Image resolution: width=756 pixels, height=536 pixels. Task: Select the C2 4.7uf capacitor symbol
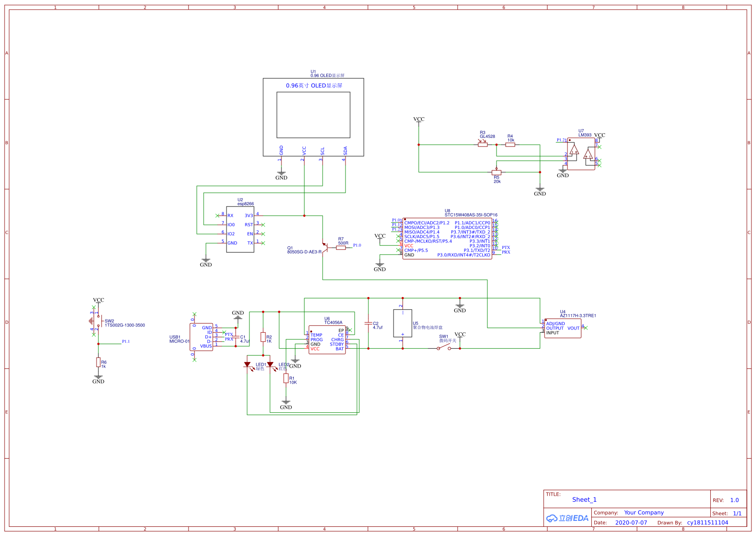click(368, 323)
